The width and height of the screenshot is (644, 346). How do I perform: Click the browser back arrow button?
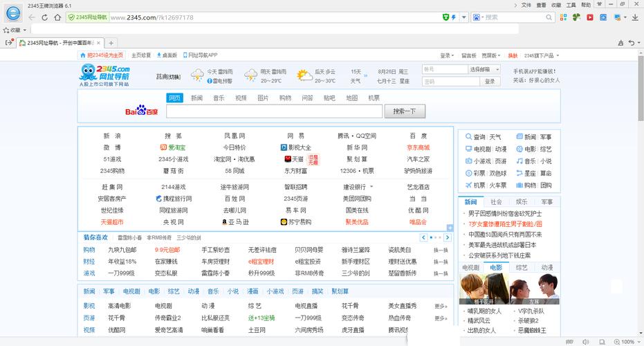pyautogui.click(x=33, y=17)
